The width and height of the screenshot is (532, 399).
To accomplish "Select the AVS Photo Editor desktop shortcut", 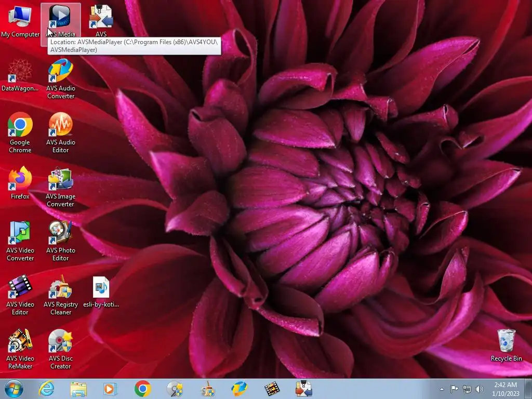I will coord(60,241).
